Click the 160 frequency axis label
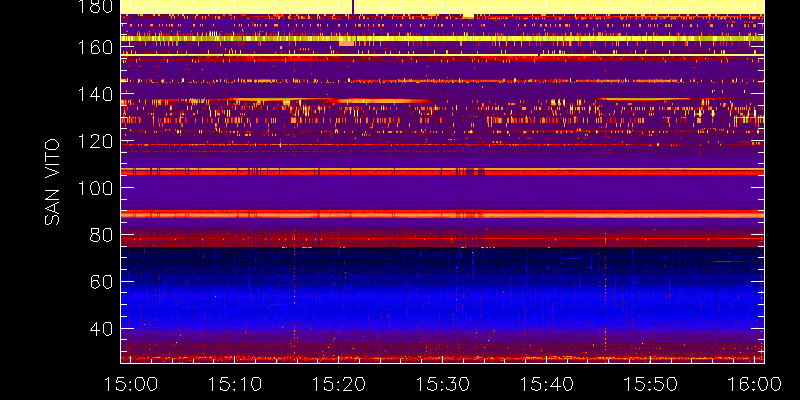This screenshot has width=800, height=400. coord(95,47)
